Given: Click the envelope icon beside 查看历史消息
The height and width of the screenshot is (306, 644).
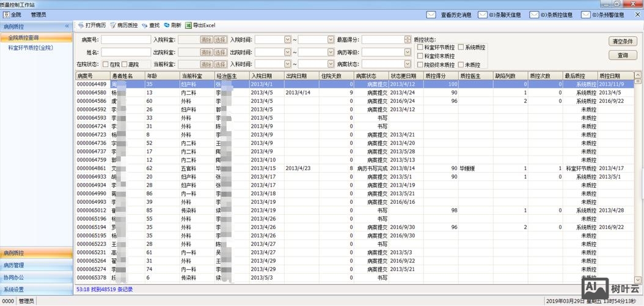Looking at the screenshot, I should (x=431, y=15).
